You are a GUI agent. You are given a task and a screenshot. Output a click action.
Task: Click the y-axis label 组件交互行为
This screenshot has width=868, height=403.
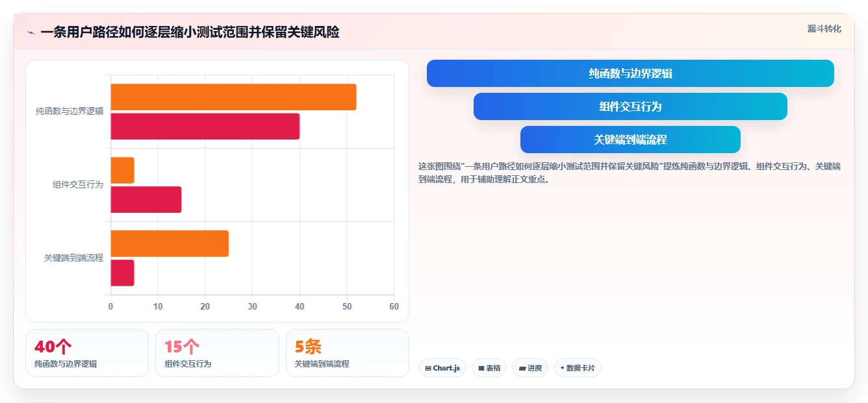(x=78, y=185)
